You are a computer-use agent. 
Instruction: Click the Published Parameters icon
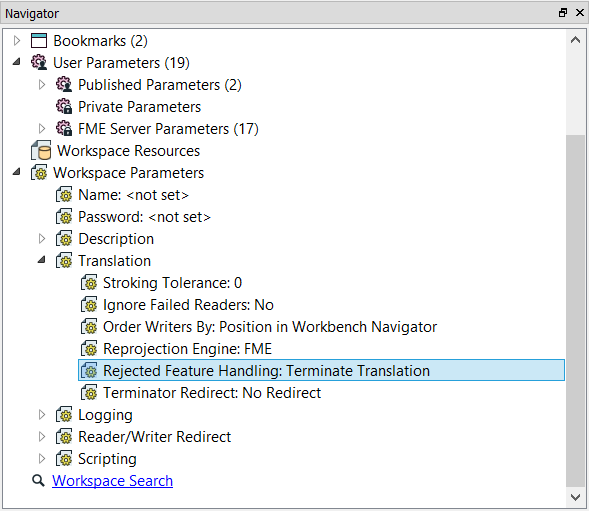click(64, 85)
